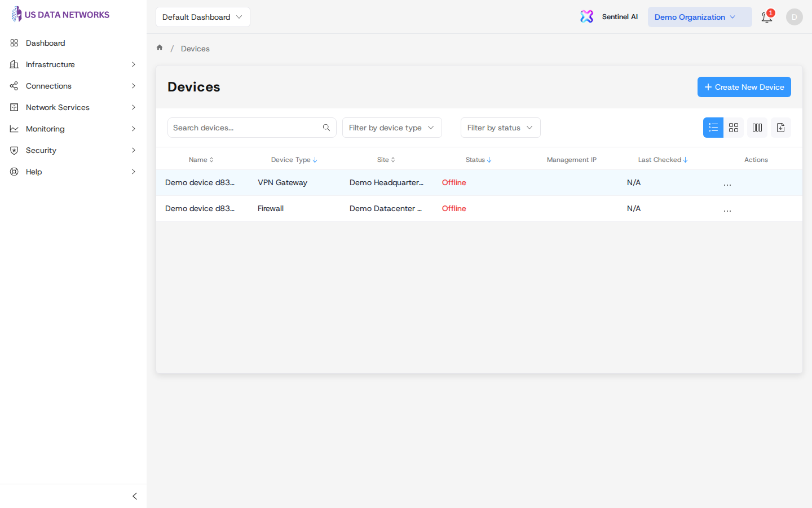
Task: Click Sentinel AI label
Action: tap(620, 17)
